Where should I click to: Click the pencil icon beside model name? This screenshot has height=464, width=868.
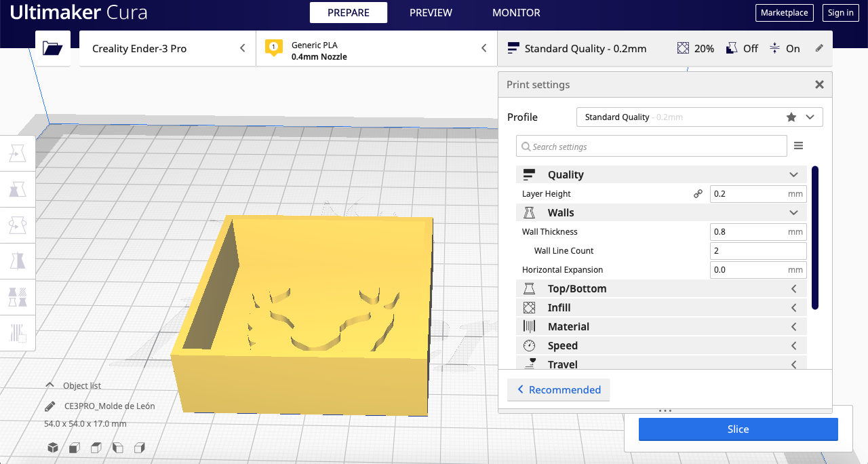pos(50,406)
